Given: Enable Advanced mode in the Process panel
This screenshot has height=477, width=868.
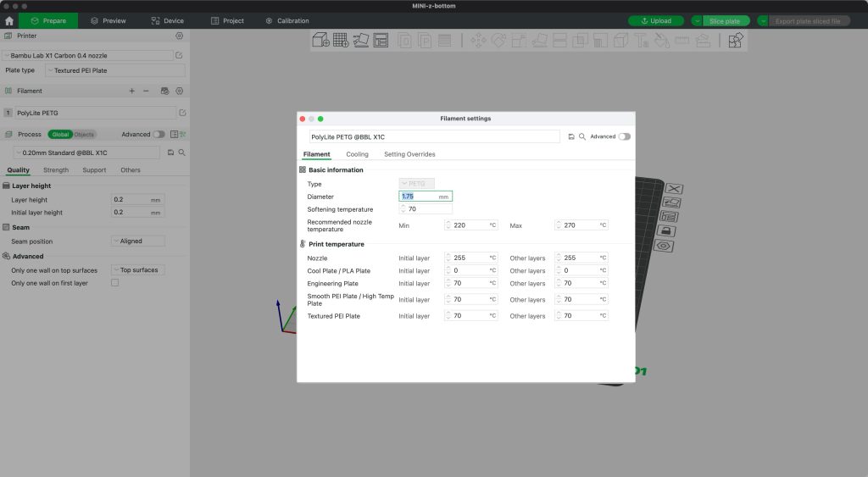Looking at the screenshot, I should click(x=159, y=135).
